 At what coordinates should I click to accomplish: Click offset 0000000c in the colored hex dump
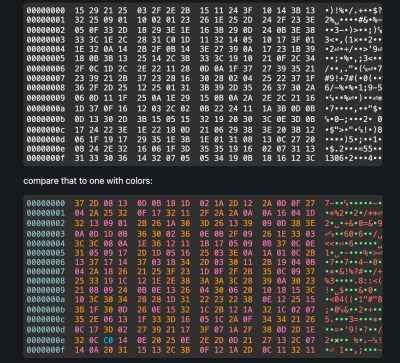pos(46,319)
